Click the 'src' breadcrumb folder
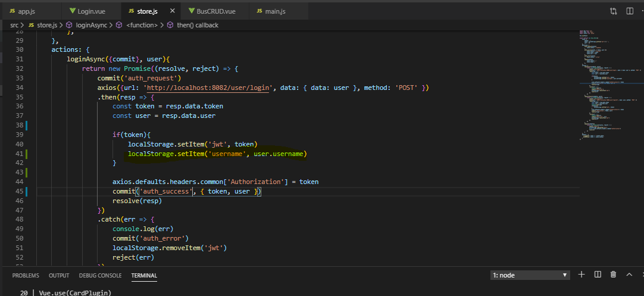The width and height of the screenshot is (644, 296). pos(15,25)
